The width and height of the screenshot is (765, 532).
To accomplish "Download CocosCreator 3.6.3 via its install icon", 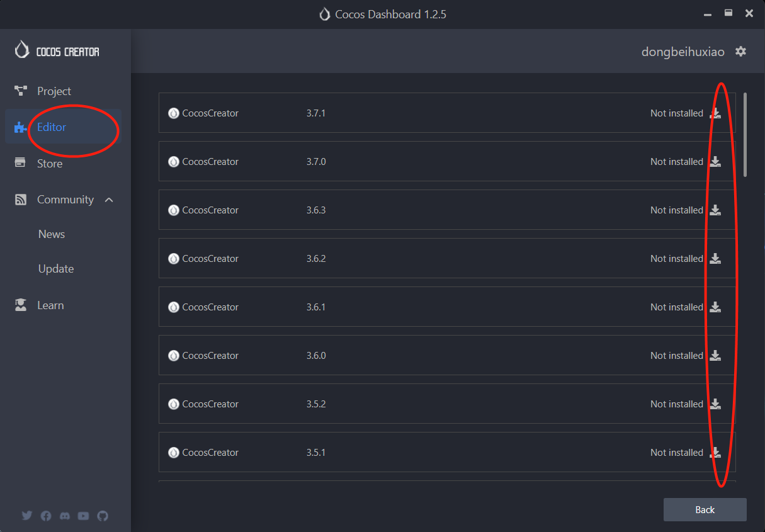I will [715, 210].
